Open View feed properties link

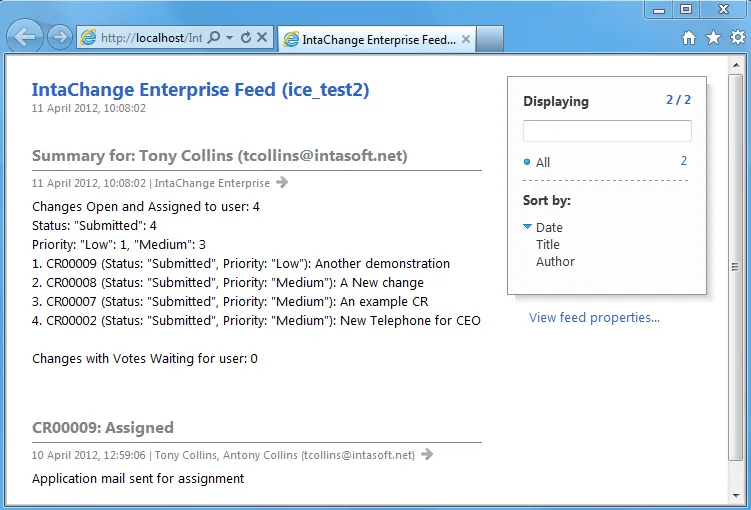point(594,317)
